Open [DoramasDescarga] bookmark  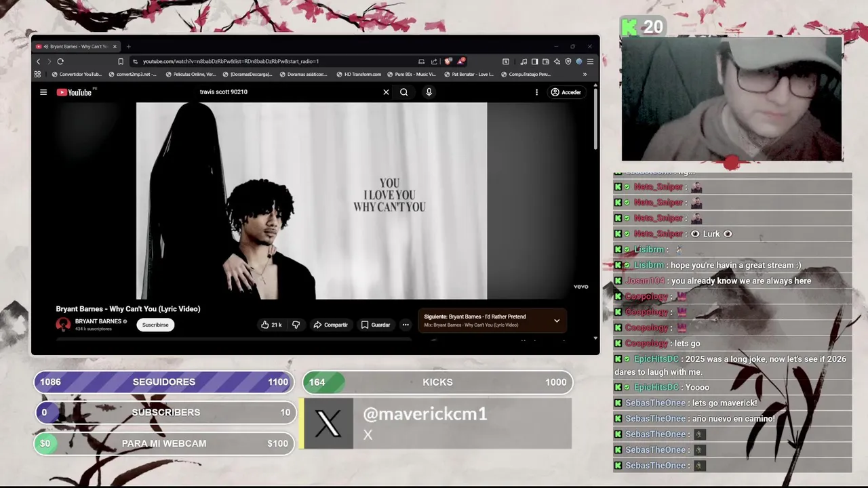click(x=248, y=75)
